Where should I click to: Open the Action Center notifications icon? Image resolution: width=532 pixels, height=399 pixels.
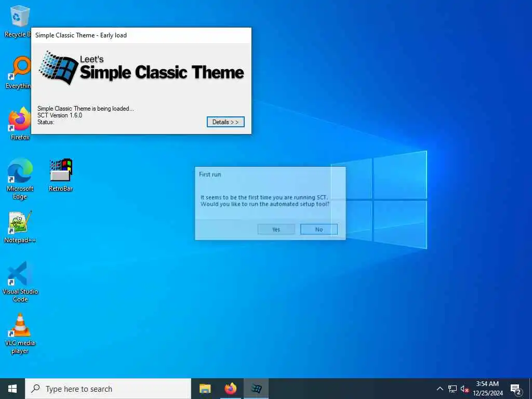click(x=515, y=389)
